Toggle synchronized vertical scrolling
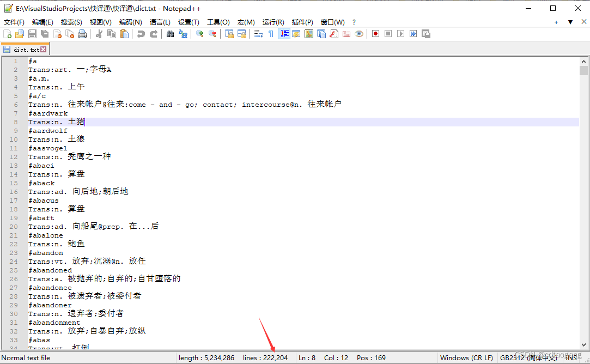The height and width of the screenshot is (364, 590). tap(229, 34)
